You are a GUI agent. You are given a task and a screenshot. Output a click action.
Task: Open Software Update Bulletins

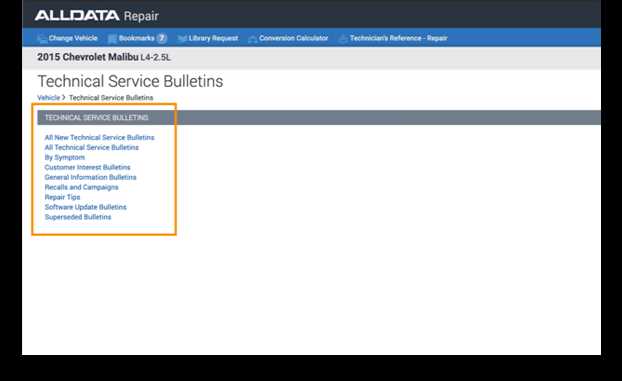point(86,207)
